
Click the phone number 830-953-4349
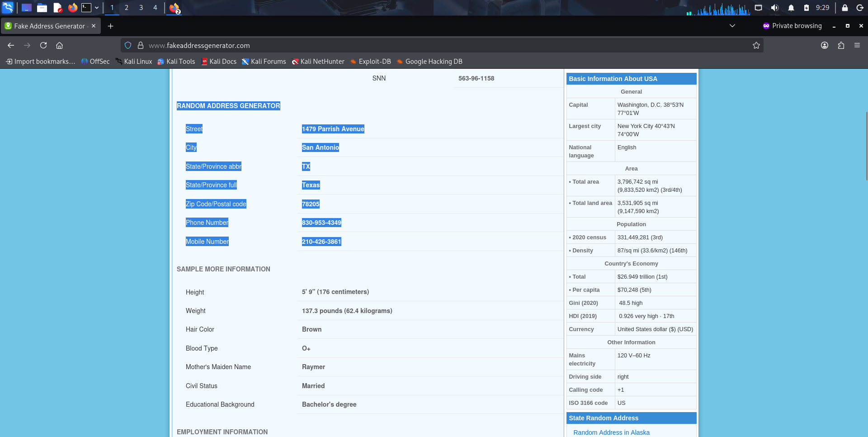[321, 223]
